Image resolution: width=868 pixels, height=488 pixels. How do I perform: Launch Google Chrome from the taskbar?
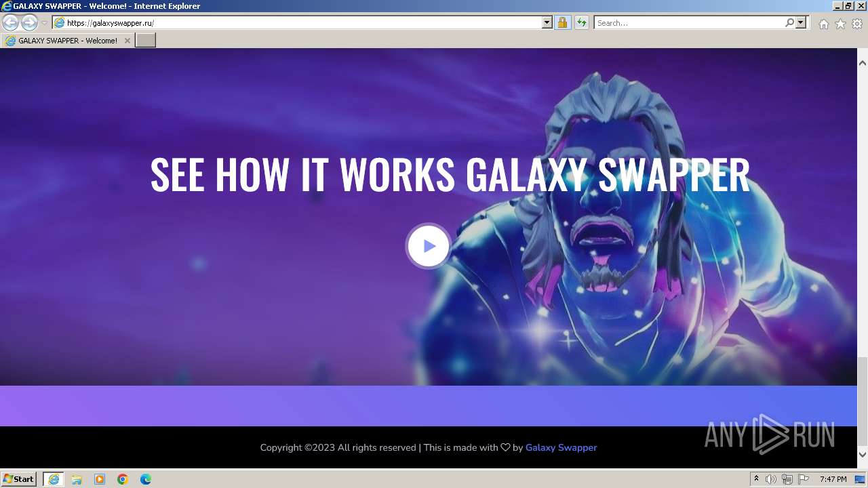[x=123, y=479]
